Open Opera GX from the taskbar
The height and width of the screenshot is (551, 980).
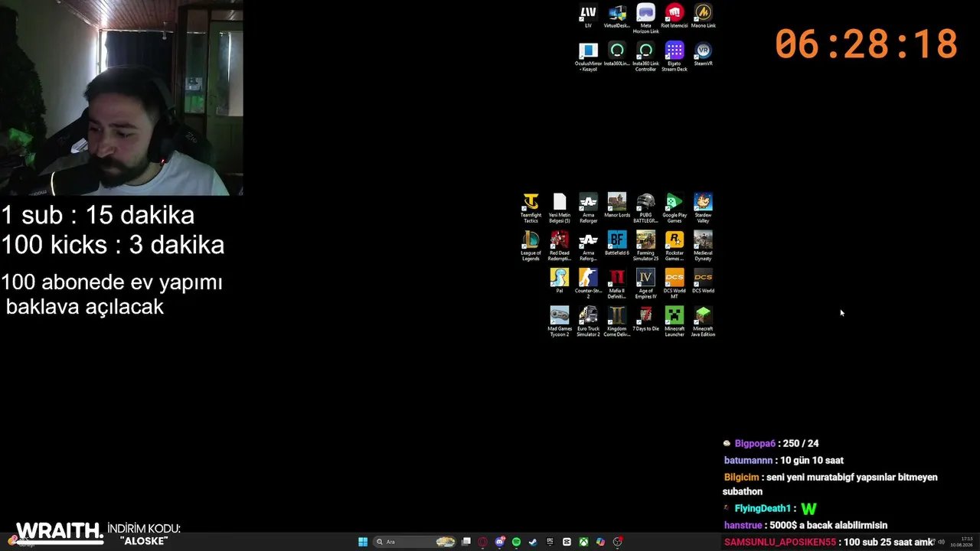pos(482,542)
